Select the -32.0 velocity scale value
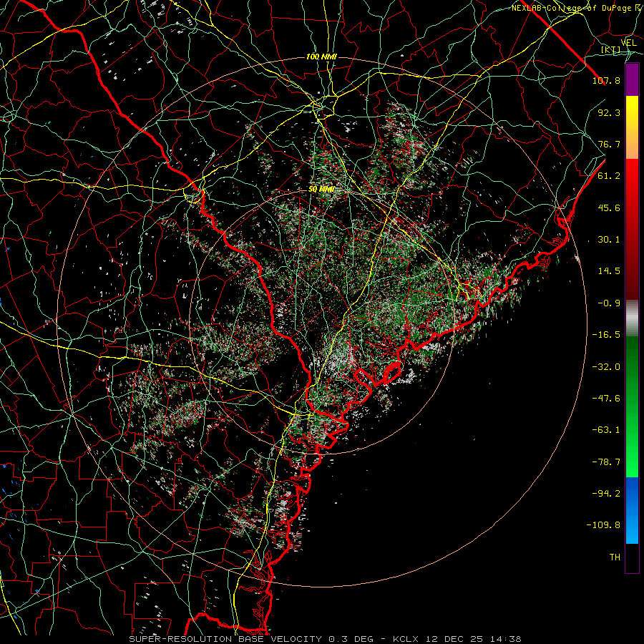 click(606, 367)
